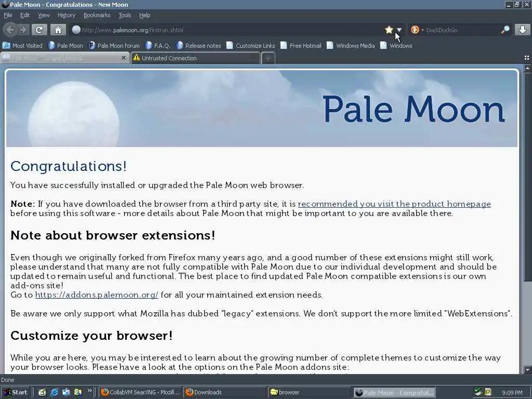Open the Home page button
532x399 pixels.
coord(58,30)
